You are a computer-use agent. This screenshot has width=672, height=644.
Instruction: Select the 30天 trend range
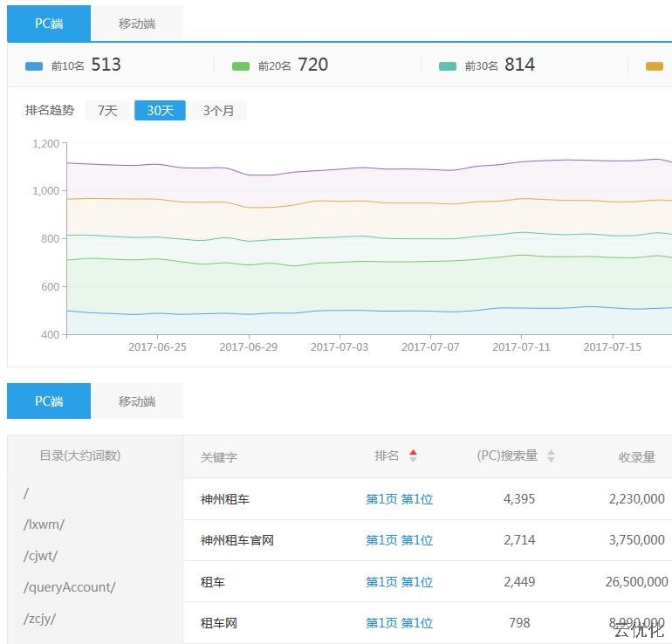point(160,111)
